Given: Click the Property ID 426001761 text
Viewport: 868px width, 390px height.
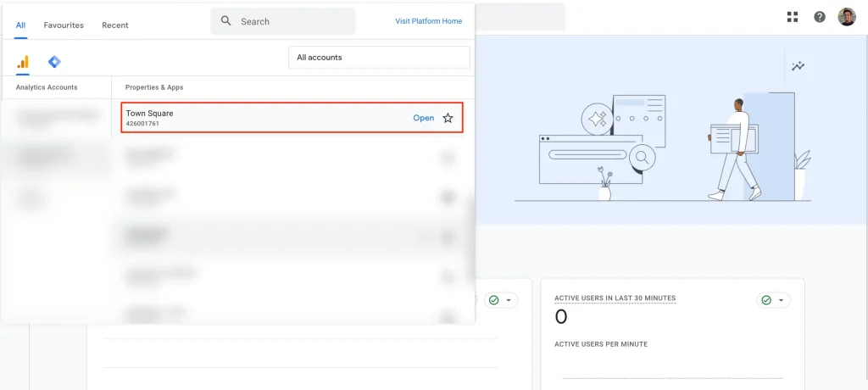Looking at the screenshot, I should coord(142,124).
